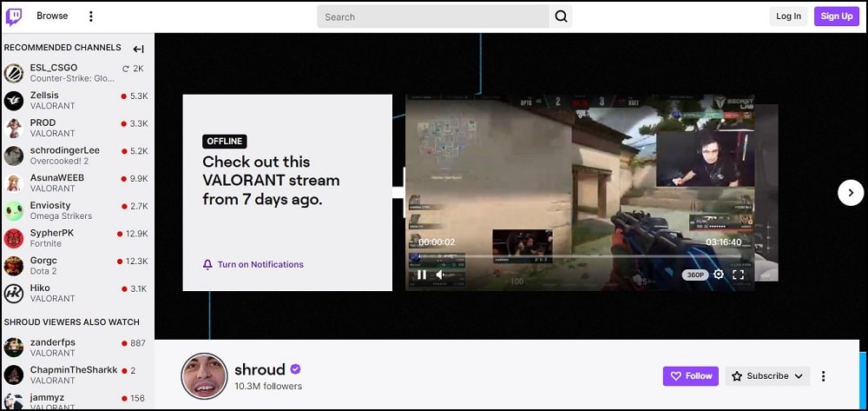The image size is (868, 411).
Task: Go to next carousel video
Action: [x=851, y=193]
